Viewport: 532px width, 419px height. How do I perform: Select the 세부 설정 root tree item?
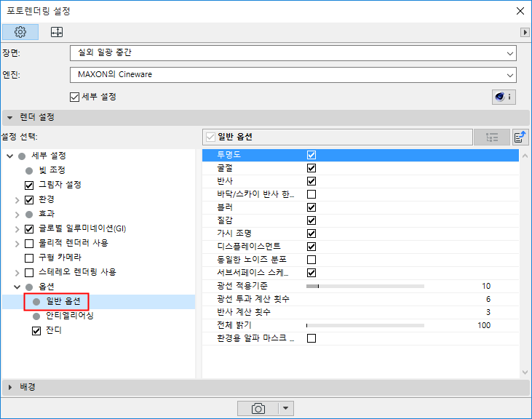[x=49, y=156]
